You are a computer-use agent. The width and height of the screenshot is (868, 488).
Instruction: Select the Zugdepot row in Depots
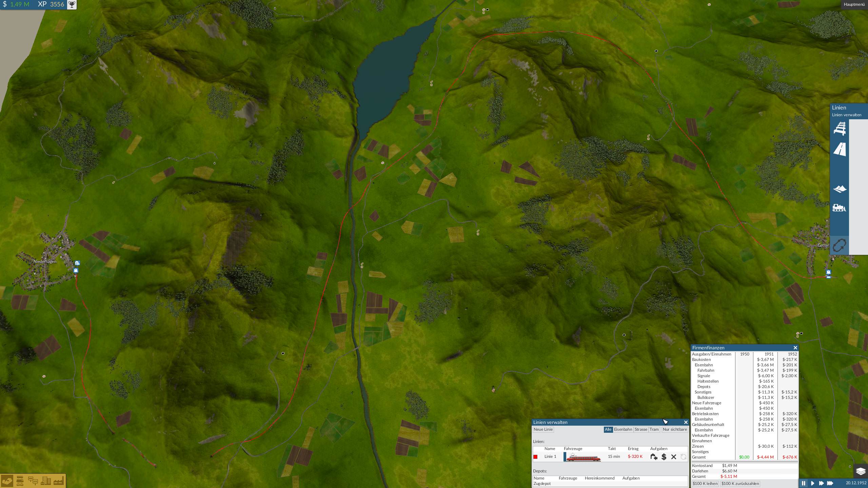click(x=610, y=484)
